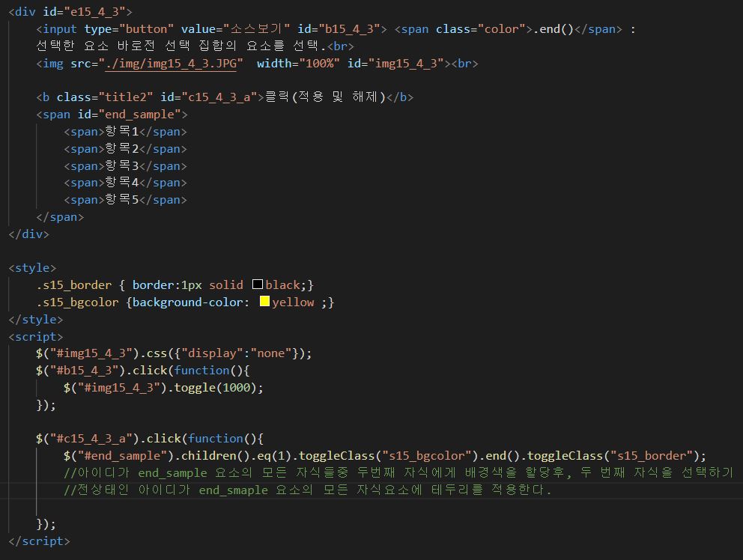The image size is (743, 560).
Task: Click the toggleClass("s15_border") call
Action: (x=613, y=456)
